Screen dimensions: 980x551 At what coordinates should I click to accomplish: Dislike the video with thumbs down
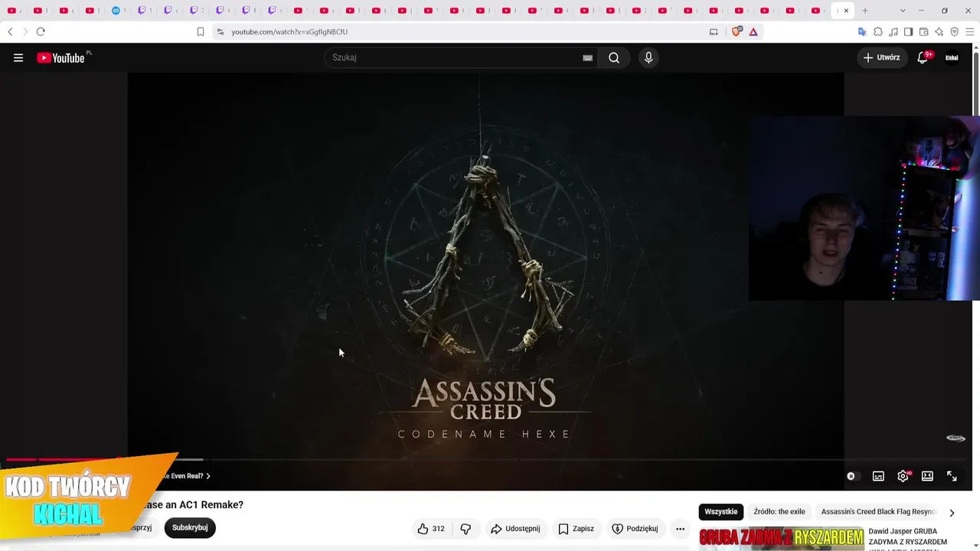[x=465, y=529]
